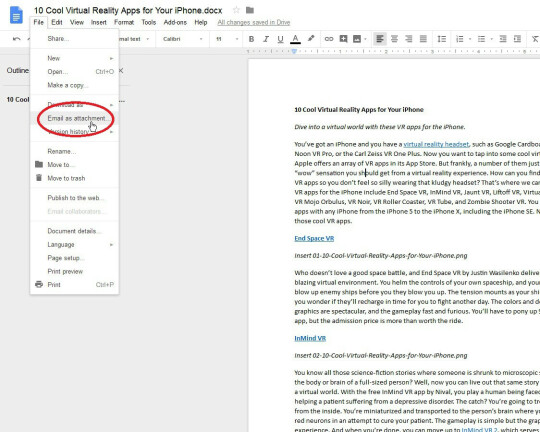Apply a bulleted list
Viewport: 540px width, 432px height.
click(481, 39)
